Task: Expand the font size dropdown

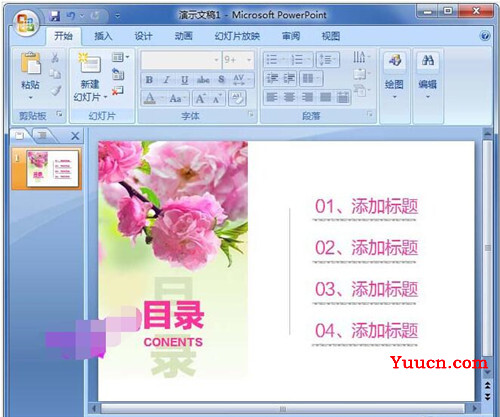Action: coord(249,60)
